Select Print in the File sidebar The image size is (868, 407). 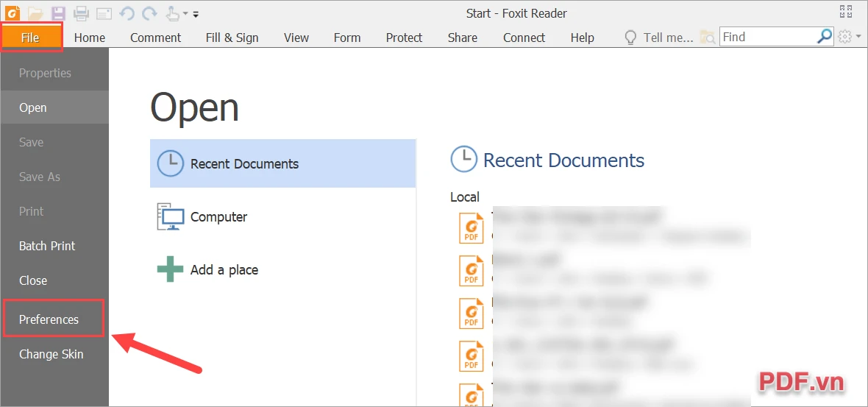click(x=54, y=211)
